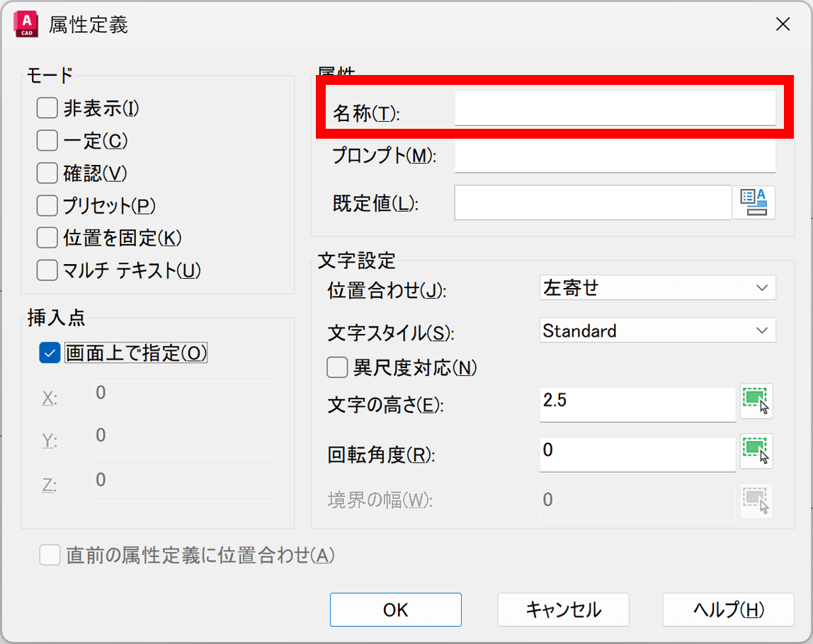Viewport: 813px width, 644px height.
Task: Toggle the 確認 checkbox
Action: [x=47, y=173]
